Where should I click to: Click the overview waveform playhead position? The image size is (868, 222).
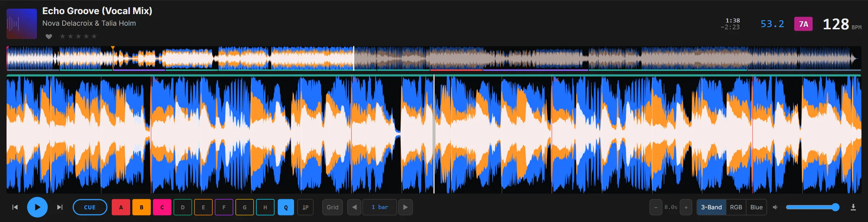354,58
